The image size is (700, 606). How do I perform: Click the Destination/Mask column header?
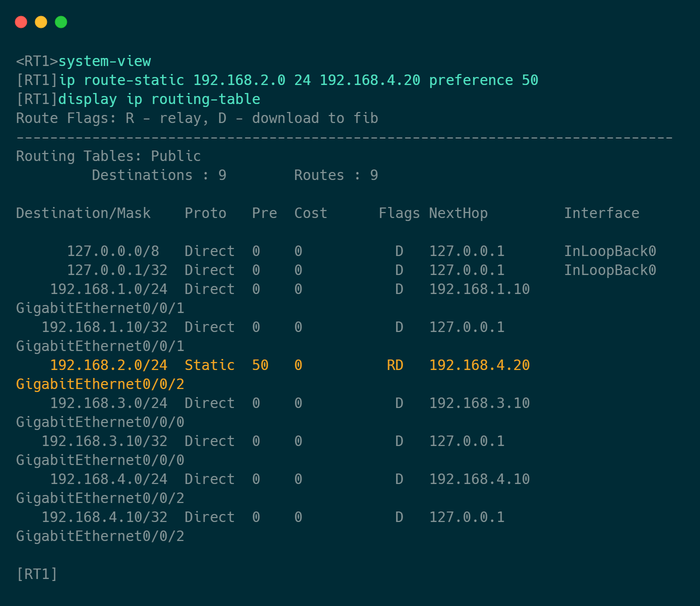pos(83,213)
